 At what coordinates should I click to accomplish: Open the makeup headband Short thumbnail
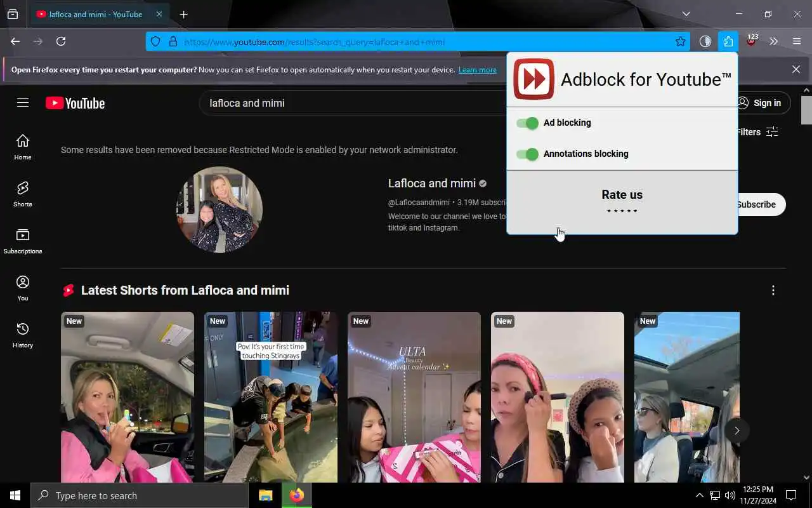pos(558,397)
